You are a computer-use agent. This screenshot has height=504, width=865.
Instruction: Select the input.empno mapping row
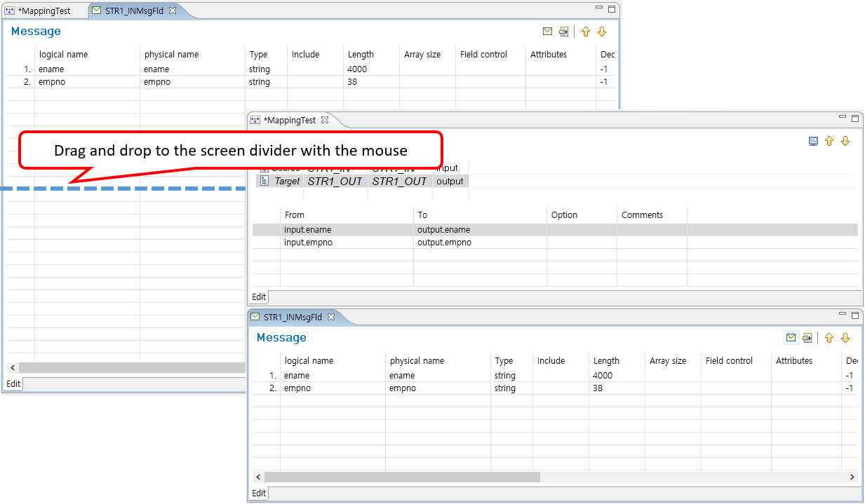[x=308, y=243]
